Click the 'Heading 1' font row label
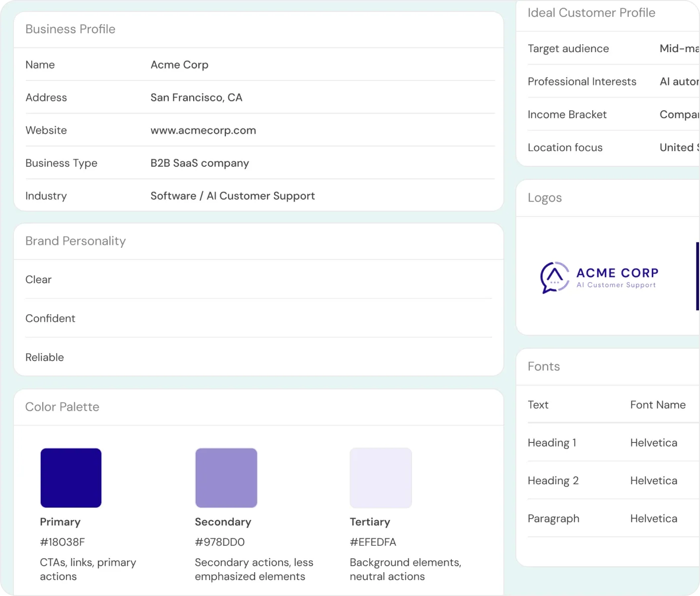Viewport: 700px width, 596px height. pyautogui.click(x=552, y=443)
